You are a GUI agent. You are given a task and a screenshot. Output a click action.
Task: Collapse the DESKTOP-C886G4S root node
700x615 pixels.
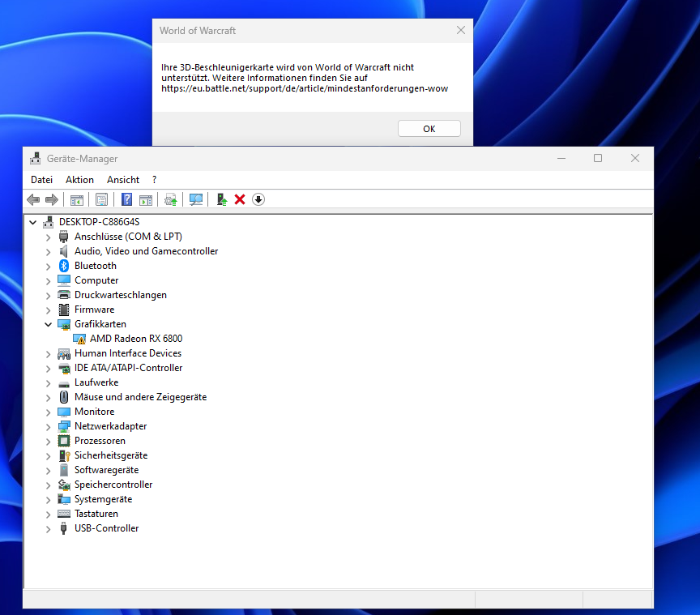[32, 222]
